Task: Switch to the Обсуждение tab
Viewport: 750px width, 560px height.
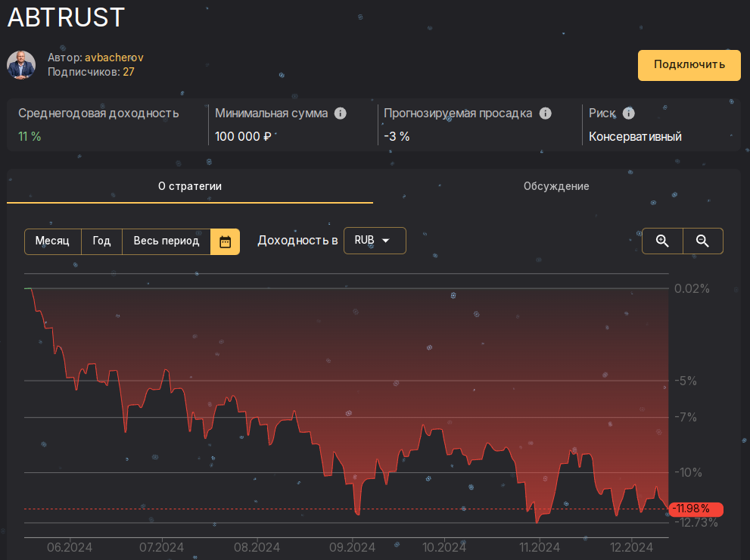Action: click(x=556, y=185)
